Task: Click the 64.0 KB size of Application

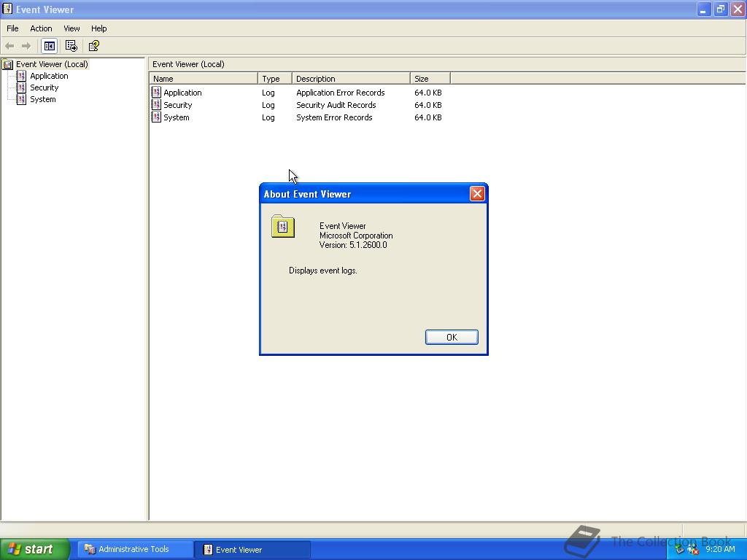Action: click(427, 93)
